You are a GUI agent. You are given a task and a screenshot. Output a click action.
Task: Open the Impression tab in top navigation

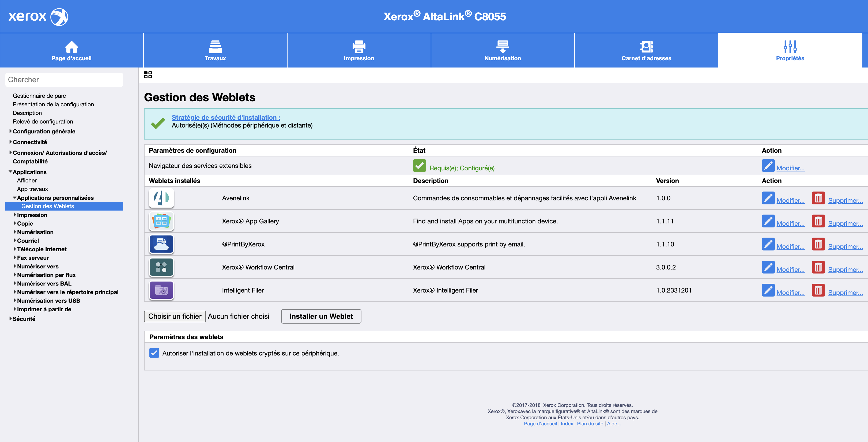359,50
